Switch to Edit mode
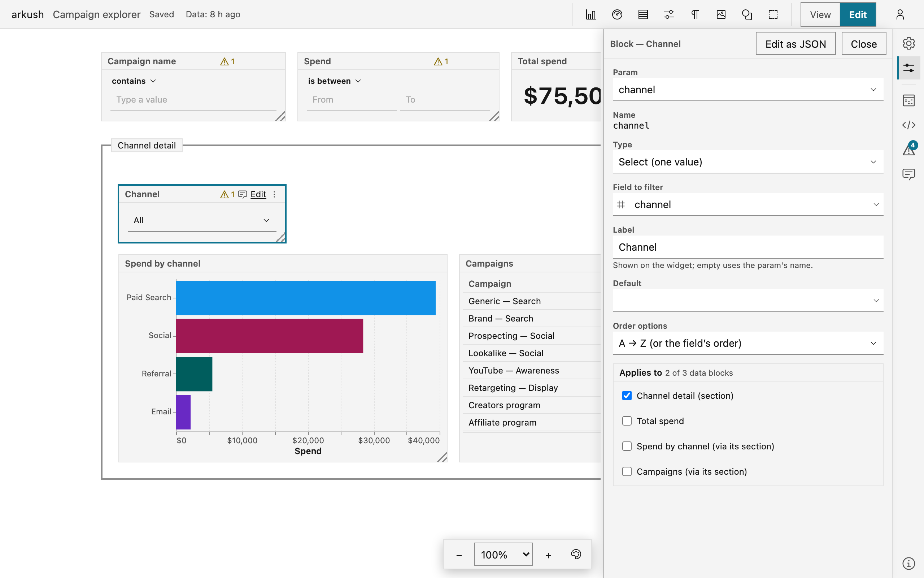The height and width of the screenshot is (578, 924). point(858,14)
